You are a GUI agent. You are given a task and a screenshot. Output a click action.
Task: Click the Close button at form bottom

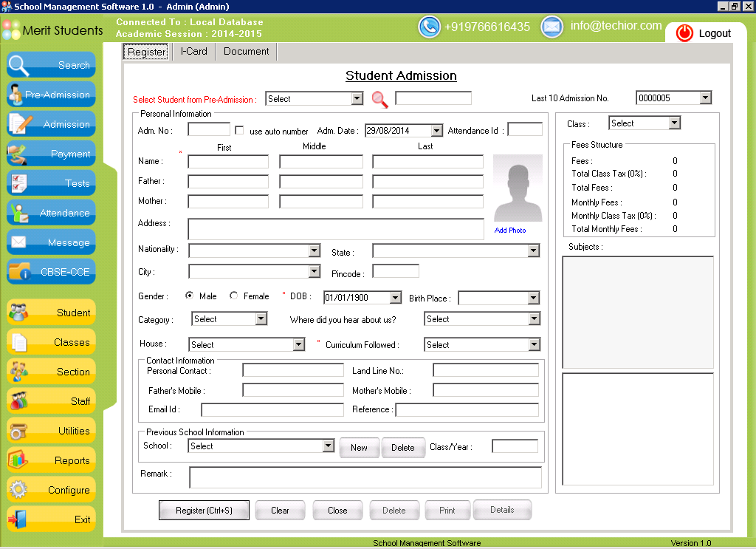point(337,510)
